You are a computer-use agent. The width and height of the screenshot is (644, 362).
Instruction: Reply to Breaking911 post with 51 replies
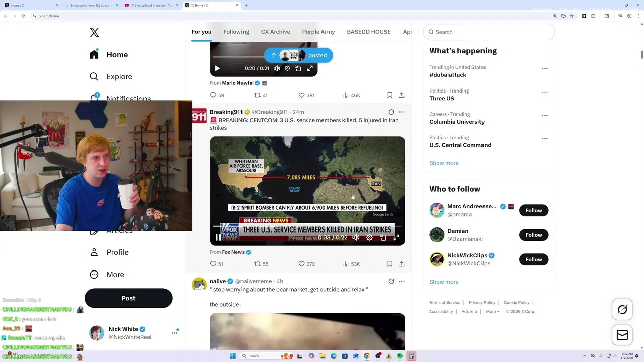tap(216, 264)
